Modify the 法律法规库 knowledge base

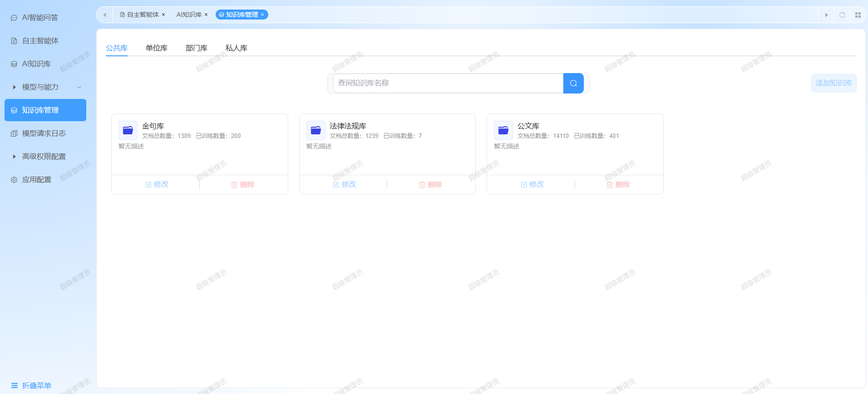[344, 184]
